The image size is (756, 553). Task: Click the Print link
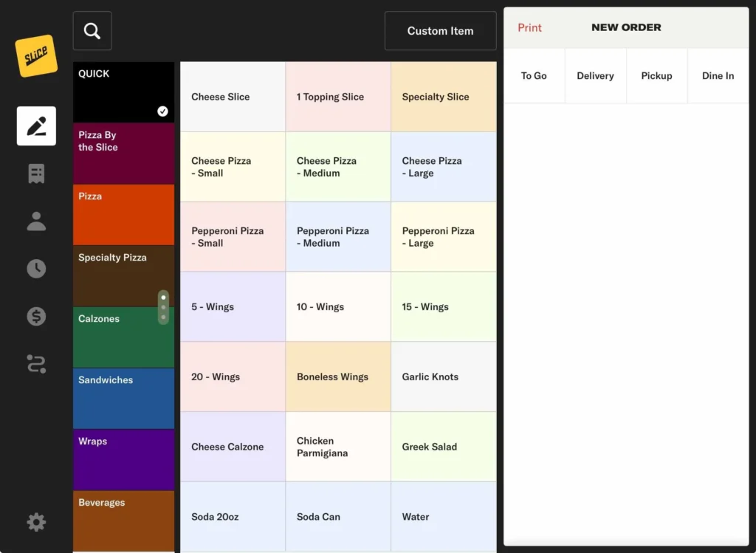click(529, 28)
